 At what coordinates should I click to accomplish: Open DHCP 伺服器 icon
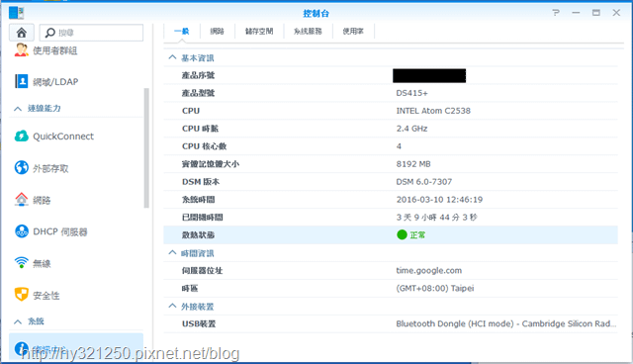22,231
